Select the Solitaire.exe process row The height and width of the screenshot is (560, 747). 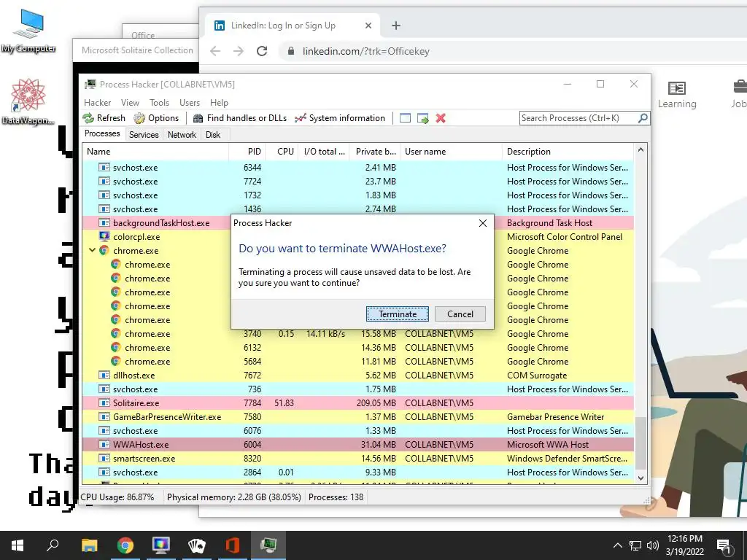point(357,402)
